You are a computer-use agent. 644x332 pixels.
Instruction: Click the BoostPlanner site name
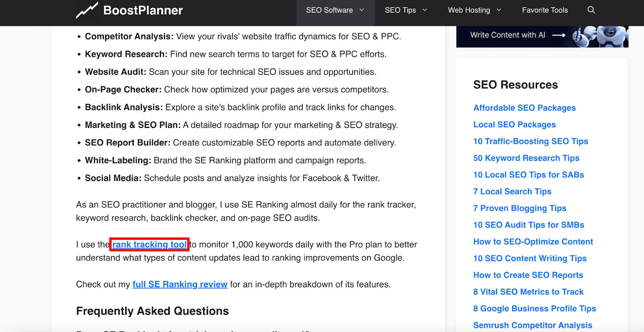143,10
